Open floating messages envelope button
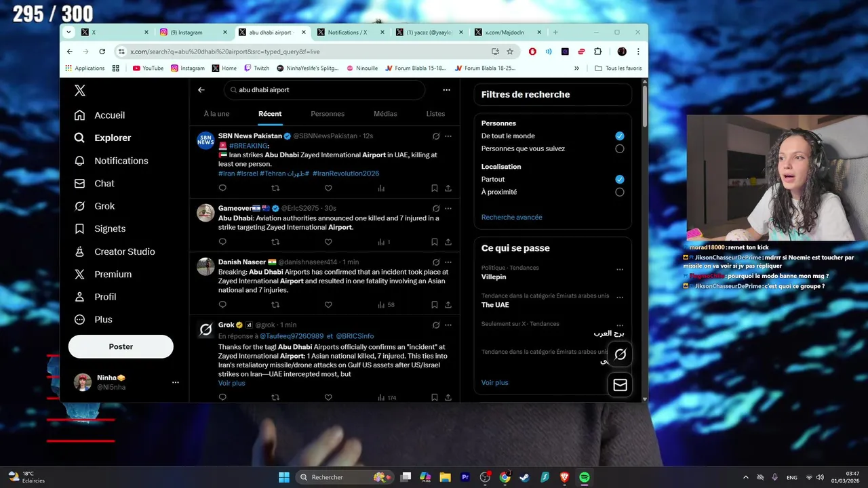Screen dimensions: 868x488 (x=620, y=385)
